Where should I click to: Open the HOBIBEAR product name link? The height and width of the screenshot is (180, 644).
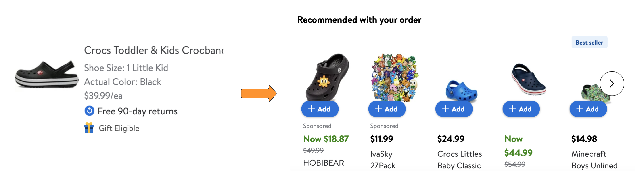click(x=323, y=163)
